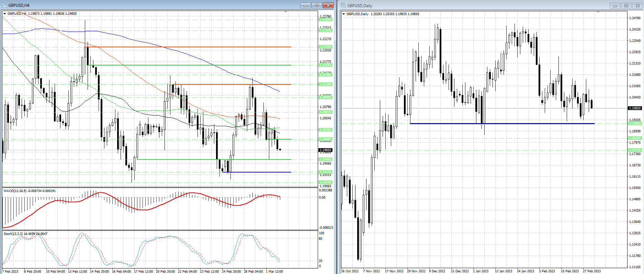Minimize the GBPUSD,H4 chart window
The image size is (644, 274).
(305, 5)
